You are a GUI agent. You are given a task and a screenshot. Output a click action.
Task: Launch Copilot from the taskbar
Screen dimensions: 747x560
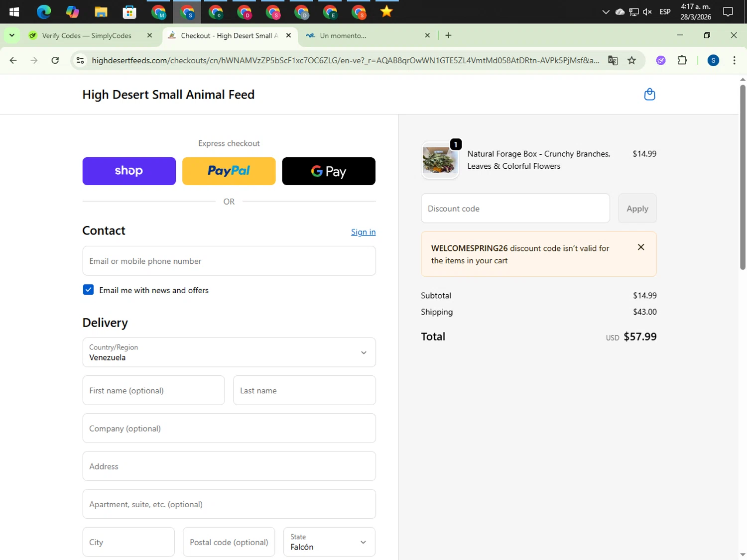(73, 12)
